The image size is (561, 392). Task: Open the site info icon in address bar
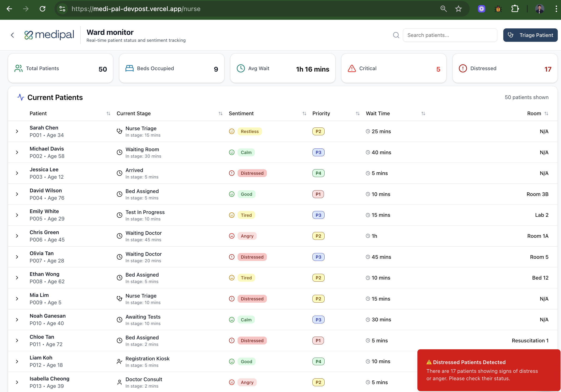[x=63, y=9]
